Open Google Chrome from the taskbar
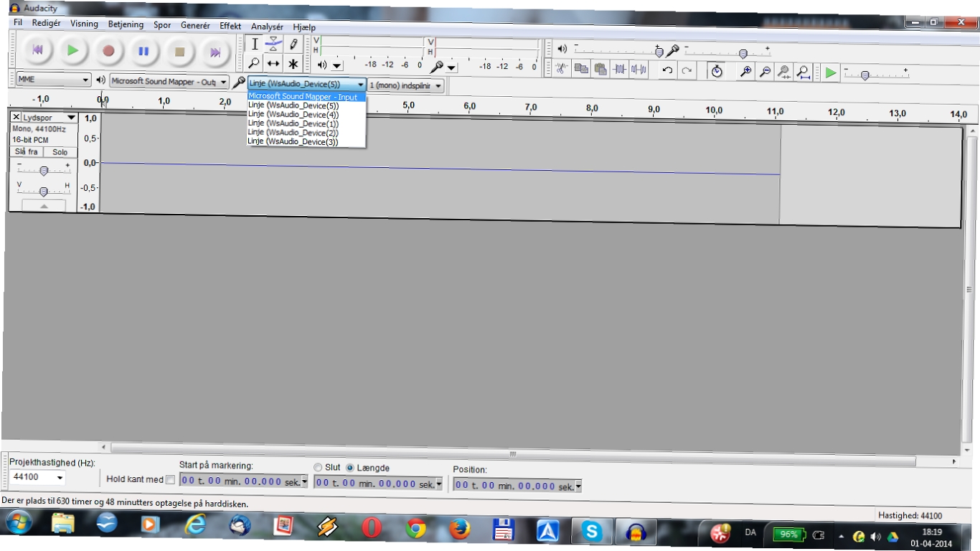The image size is (980, 551). [x=415, y=529]
